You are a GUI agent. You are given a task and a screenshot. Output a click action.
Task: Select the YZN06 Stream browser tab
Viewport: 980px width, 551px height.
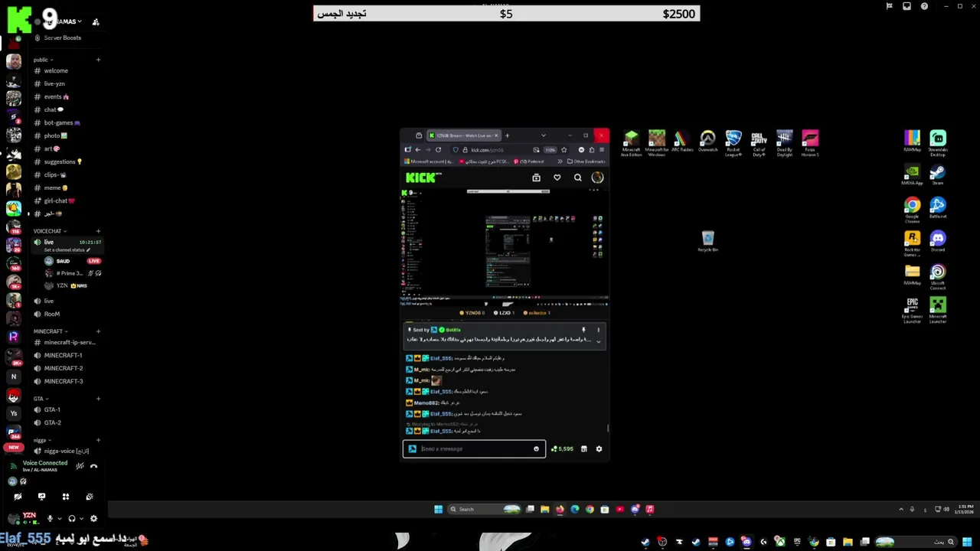(463, 135)
